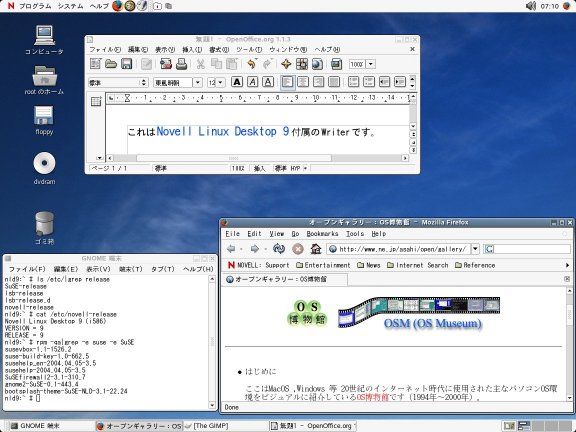This screenshot has height=432, width=576.
Task: Click the volume speaker icon in the top panel
Action: coord(531,6)
